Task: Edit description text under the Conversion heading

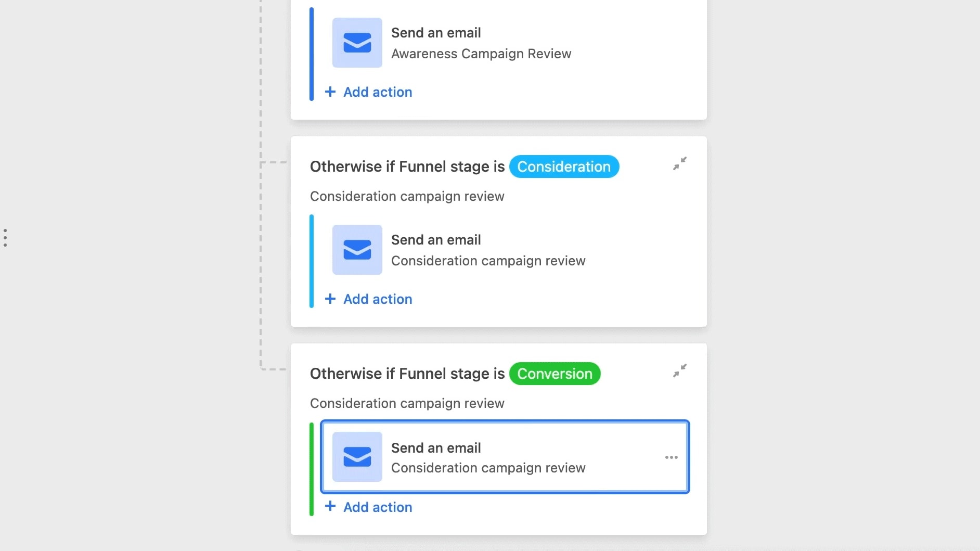Action: 407,403
